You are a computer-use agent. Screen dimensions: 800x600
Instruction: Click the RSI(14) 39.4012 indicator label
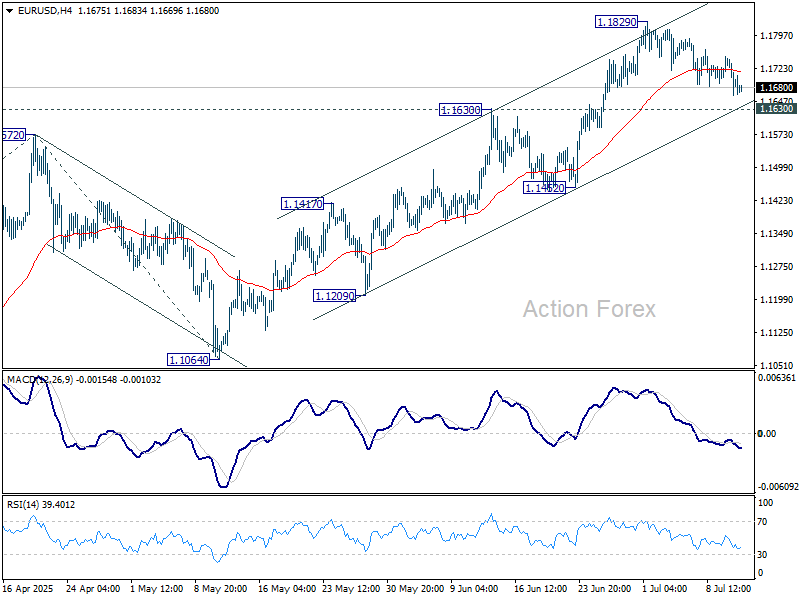(41, 505)
